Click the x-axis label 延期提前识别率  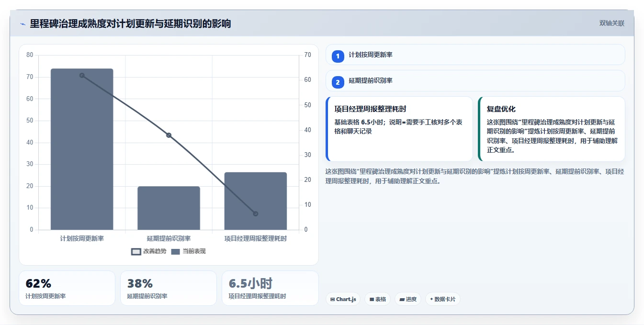[x=169, y=238]
